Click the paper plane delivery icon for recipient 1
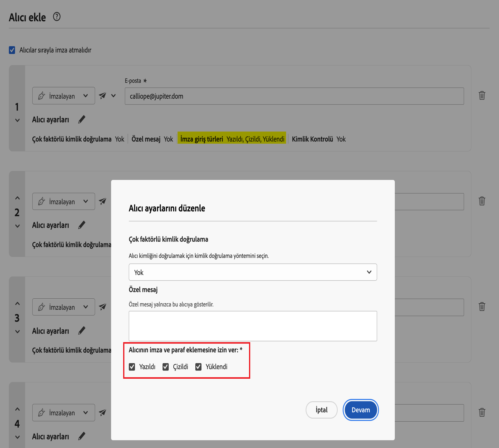The image size is (499, 448). (x=103, y=96)
